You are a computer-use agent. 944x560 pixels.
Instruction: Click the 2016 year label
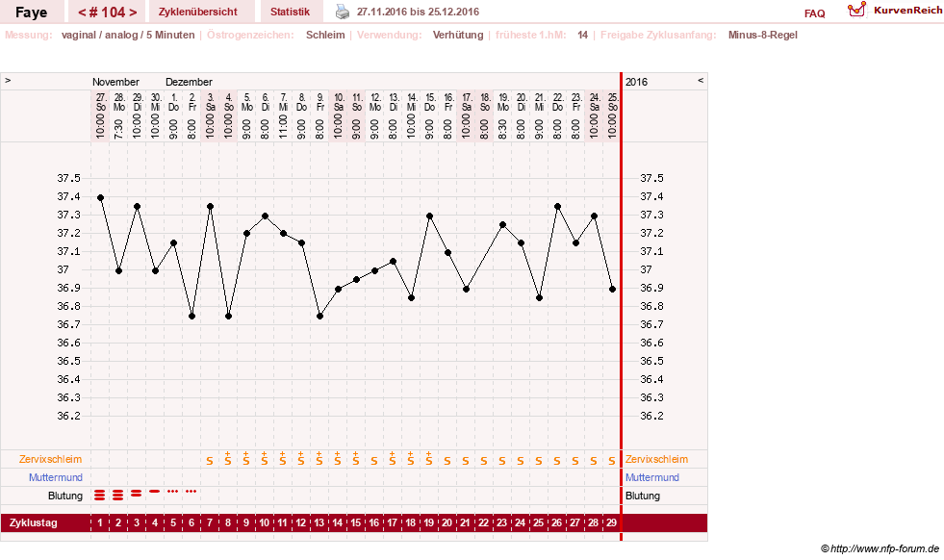(636, 82)
